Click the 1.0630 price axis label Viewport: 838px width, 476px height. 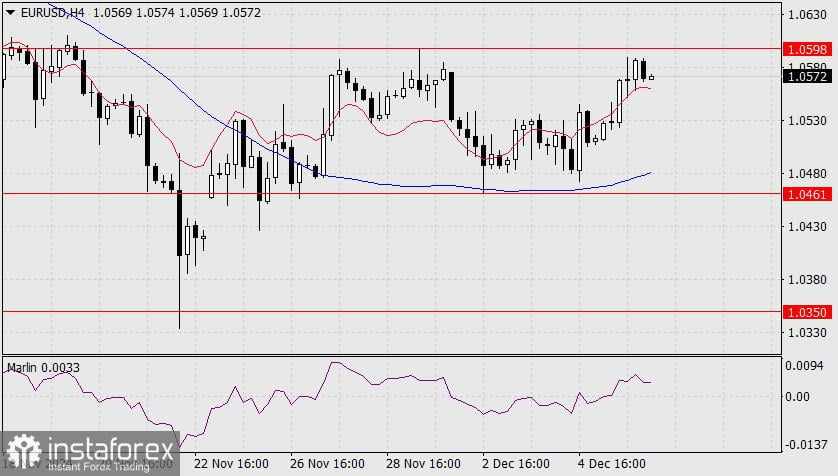[807, 14]
